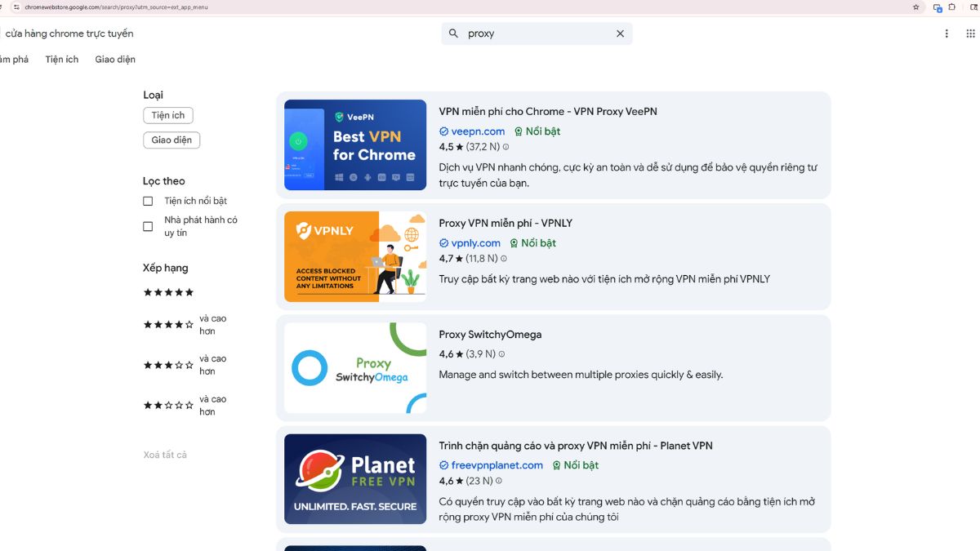Click the Nổi bật badge on VPNLY
This screenshot has height=551, width=980.
pos(532,243)
